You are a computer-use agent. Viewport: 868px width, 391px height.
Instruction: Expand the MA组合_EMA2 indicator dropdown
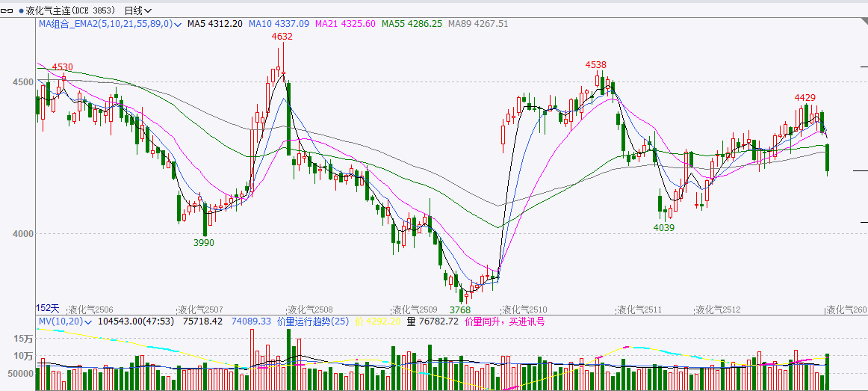coord(178,25)
